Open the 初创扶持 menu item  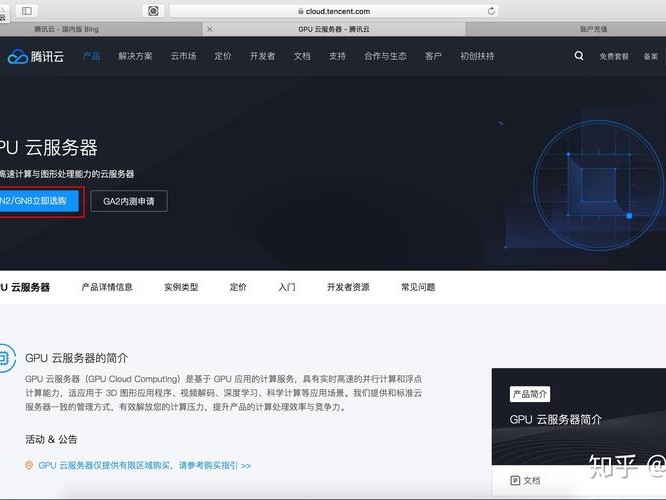click(x=477, y=56)
